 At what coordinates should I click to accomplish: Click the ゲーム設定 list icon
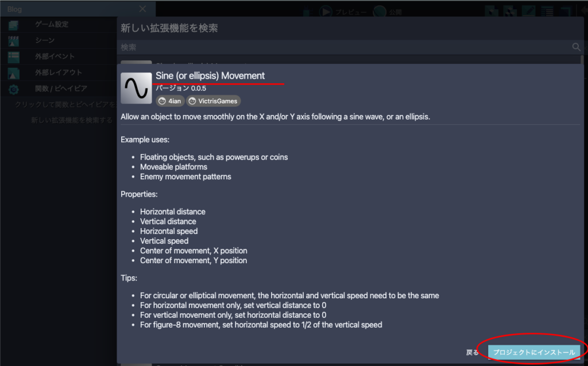point(14,25)
